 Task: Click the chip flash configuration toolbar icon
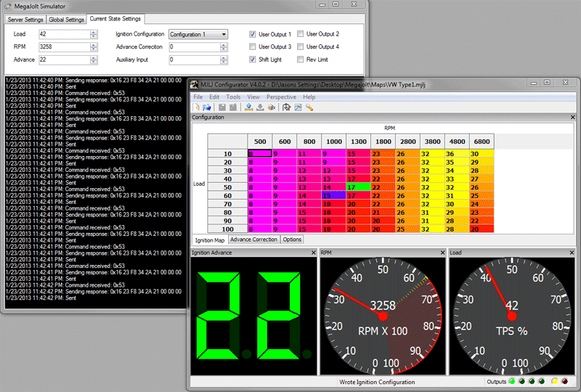point(272,107)
